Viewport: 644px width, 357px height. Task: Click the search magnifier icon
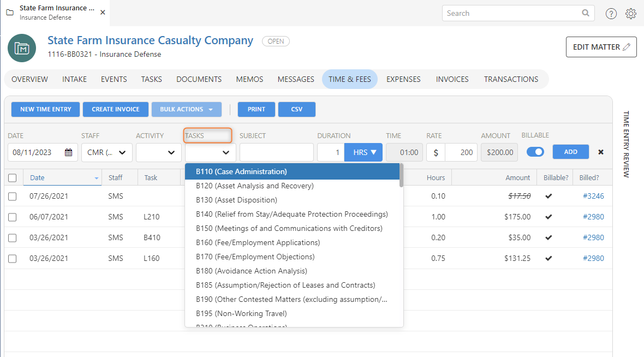coord(586,13)
